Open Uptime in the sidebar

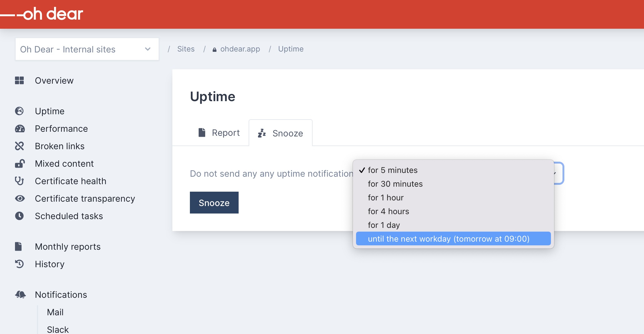(50, 111)
